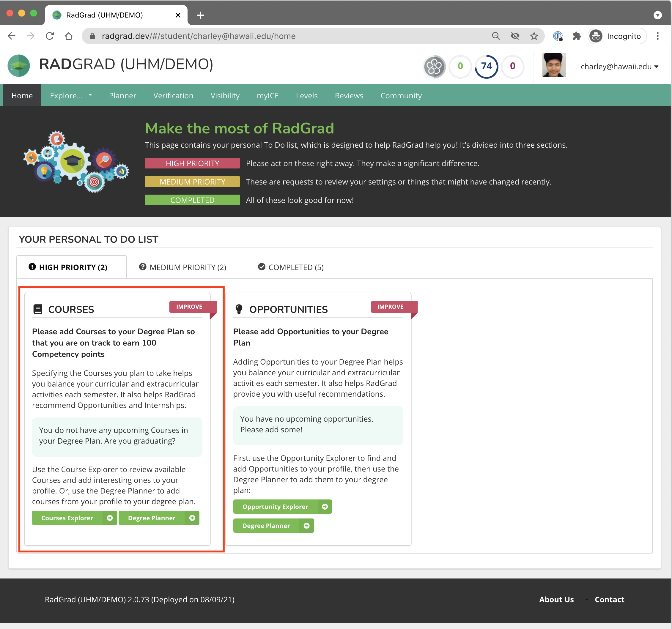Open the Levels page

pyautogui.click(x=307, y=96)
